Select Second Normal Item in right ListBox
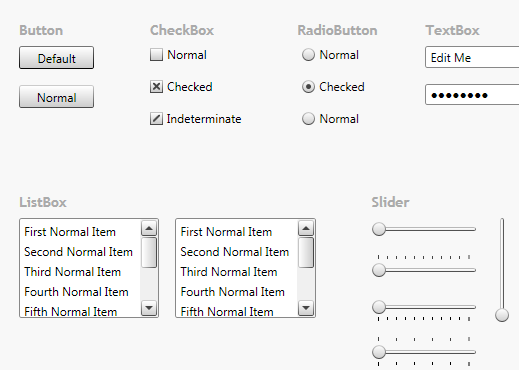The width and height of the screenshot is (519, 370). tap(237, 252)
